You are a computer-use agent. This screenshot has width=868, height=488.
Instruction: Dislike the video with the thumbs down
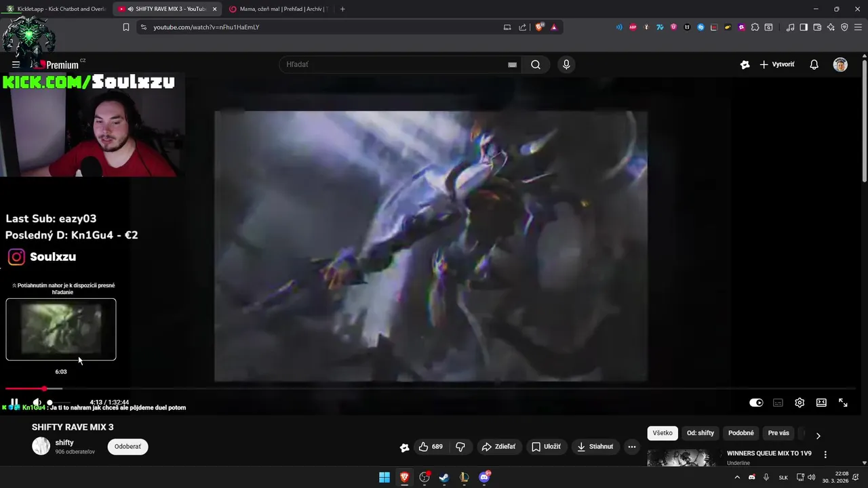click(x=460, y=447)
